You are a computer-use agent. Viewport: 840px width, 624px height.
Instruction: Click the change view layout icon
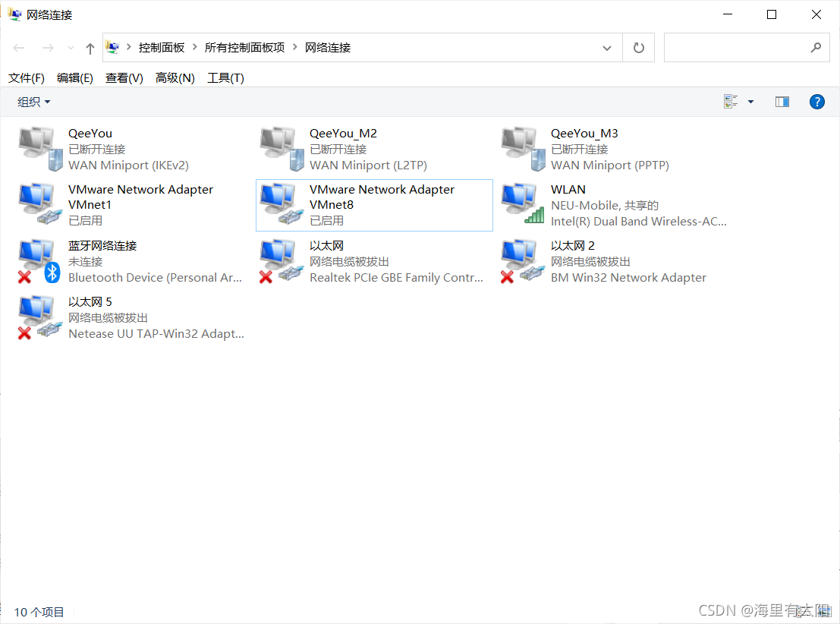pos(731,102)
